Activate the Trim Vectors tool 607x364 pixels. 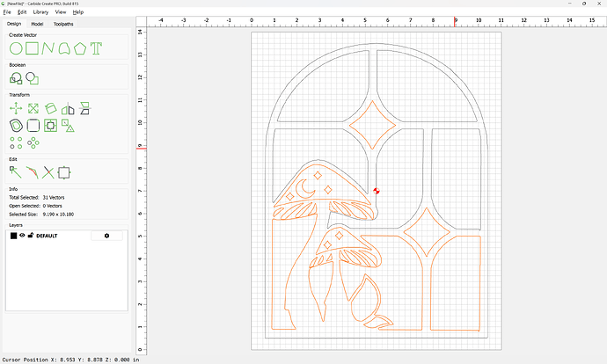pyautogui.click(x=48, y=172)
